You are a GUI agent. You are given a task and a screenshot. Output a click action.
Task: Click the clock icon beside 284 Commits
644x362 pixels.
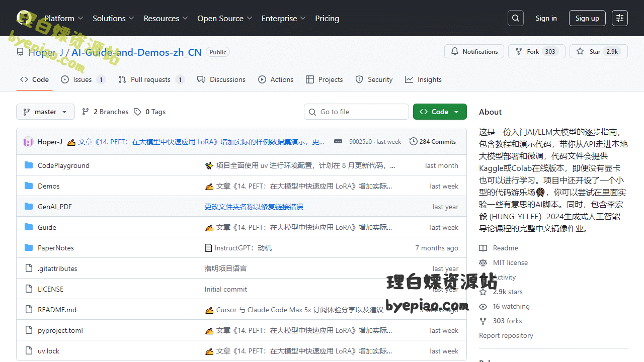point(413,142)
